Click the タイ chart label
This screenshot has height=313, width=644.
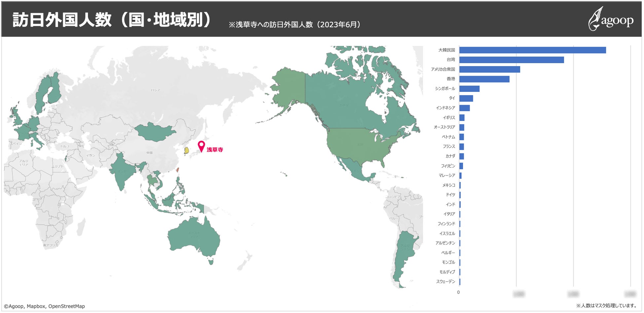(x=452, y=98)
